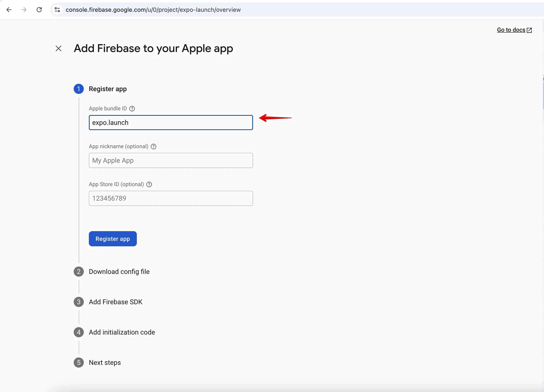Click the Register app step heading

pyautogui.click(x=108, y=89)
